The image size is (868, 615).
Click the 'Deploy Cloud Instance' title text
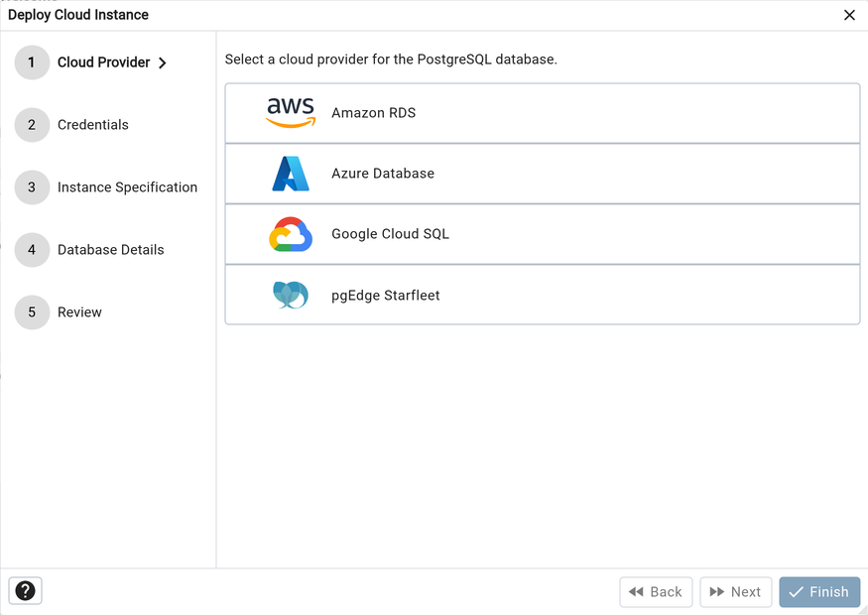tap(78, 15)
